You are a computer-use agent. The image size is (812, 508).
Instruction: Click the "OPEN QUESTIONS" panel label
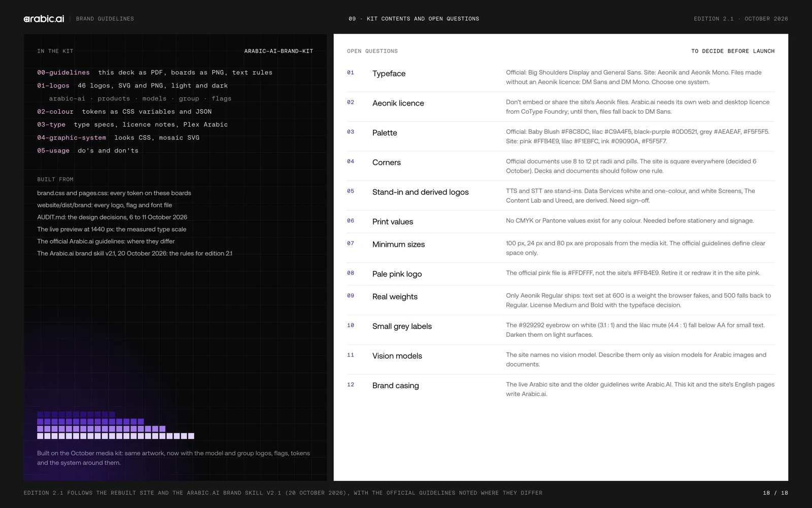pos(373,51)
